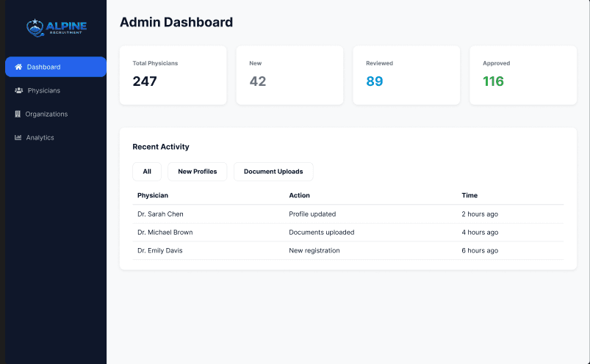This screenshot has width=590, height=364.
Task: Select the Dr. Emily Davis row
Action: pyautogui.click(x=348, y=250)
